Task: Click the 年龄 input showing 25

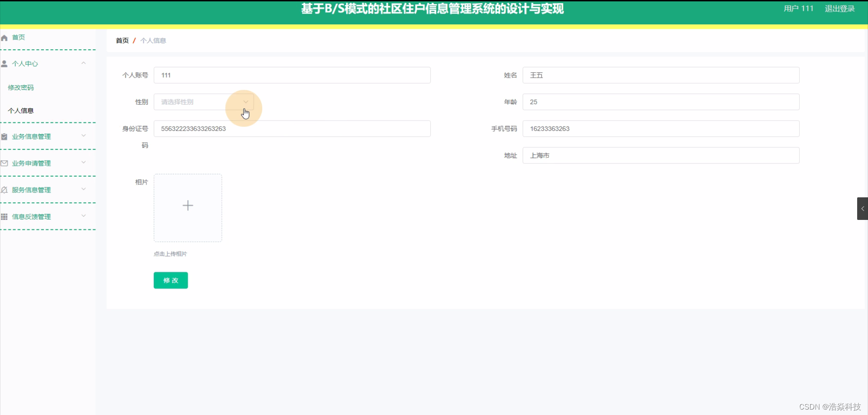Action: pos(660,102)
